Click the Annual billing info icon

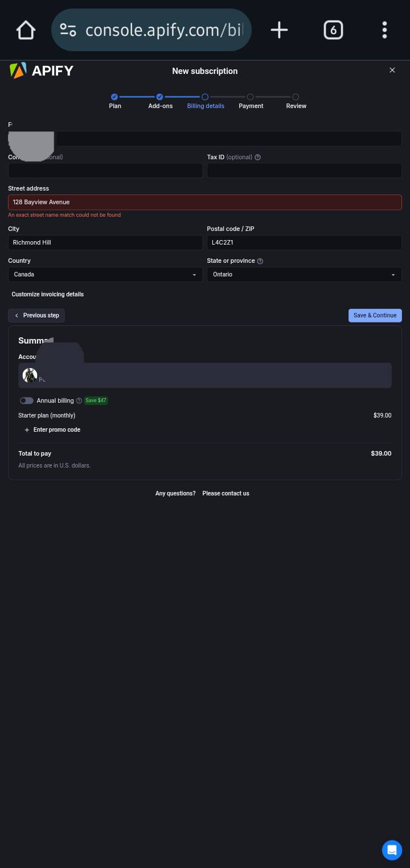coord(79,400)
